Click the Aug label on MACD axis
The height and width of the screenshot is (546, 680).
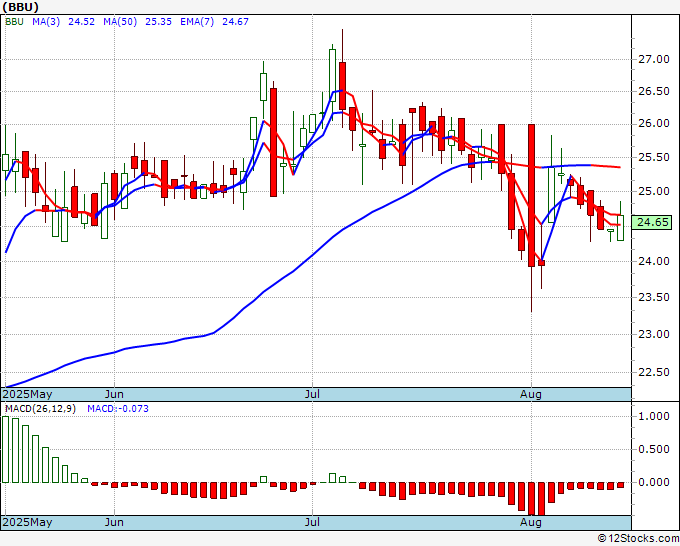[x=531, y=522]
